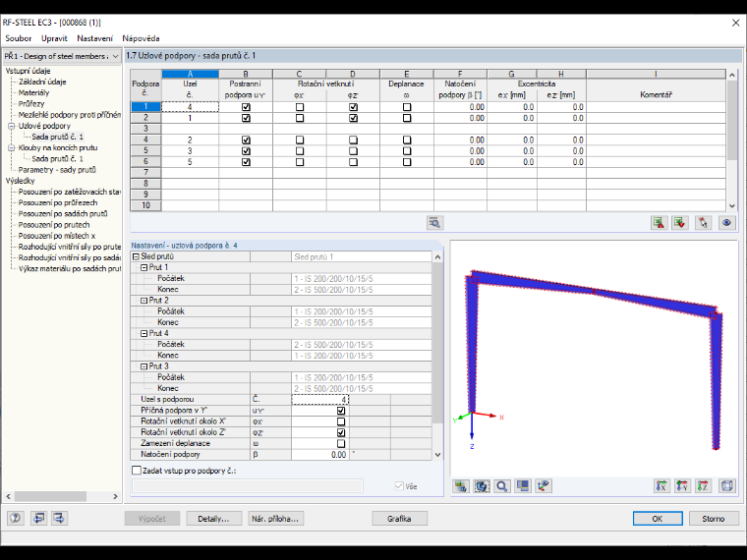Enable φX' restraint for support row 4

(x=300, y=140)
